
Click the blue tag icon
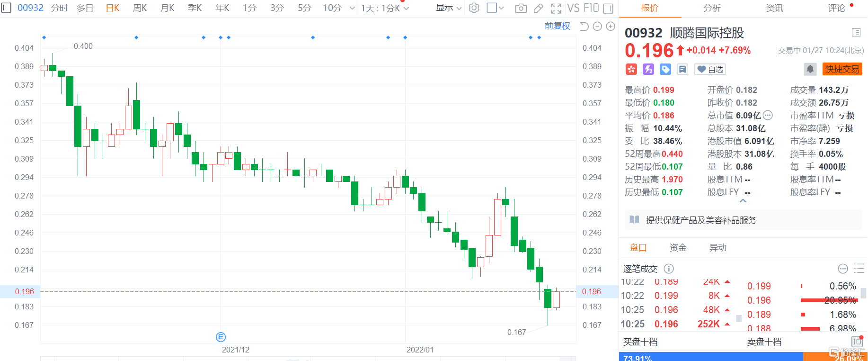(x=665, y=70)
